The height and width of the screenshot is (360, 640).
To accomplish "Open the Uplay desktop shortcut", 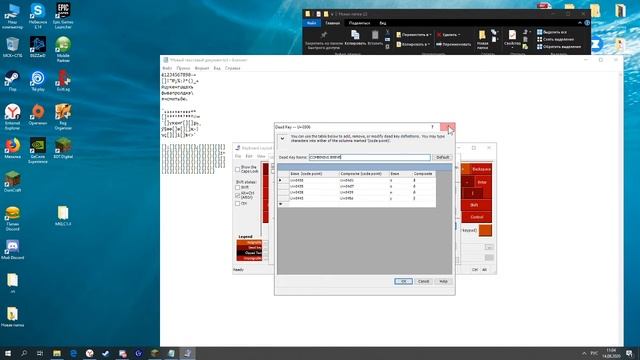I will point(38,80).
